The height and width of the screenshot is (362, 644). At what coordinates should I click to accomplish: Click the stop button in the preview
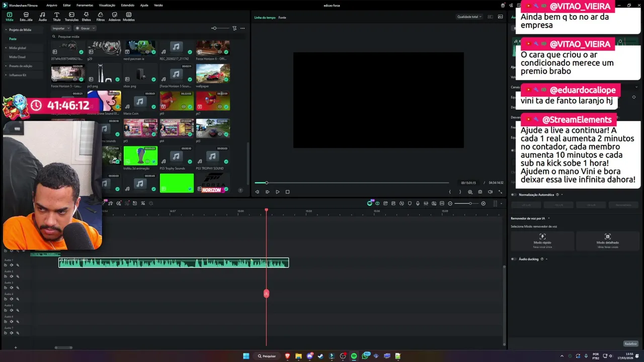287,192
